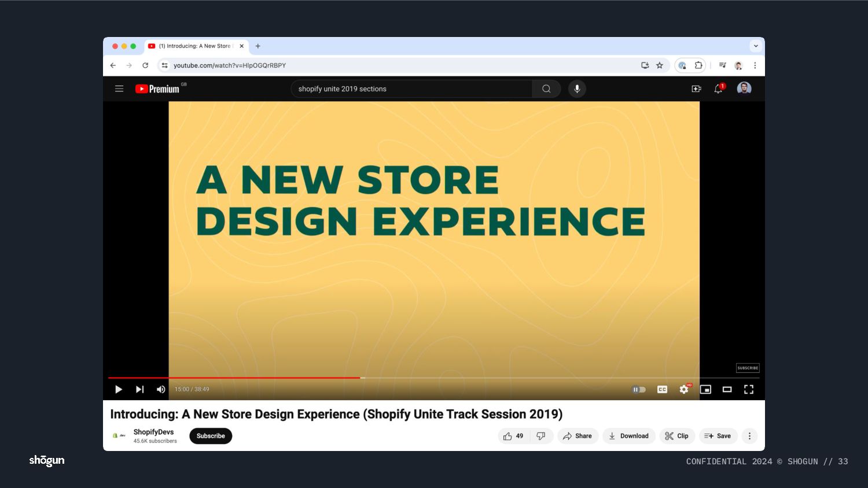The width and height of the screenshot is (868, 488).
Task: Save the video to a playlist
Action: click(x=718, y=436)
